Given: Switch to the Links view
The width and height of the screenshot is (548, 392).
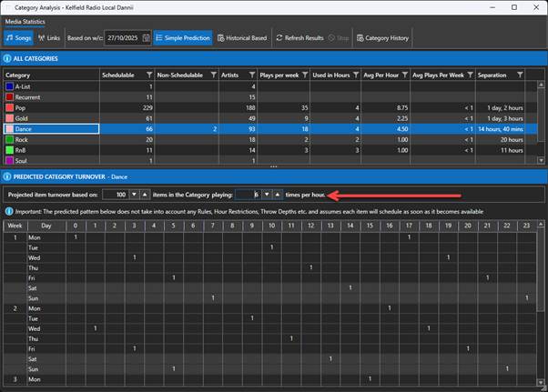Looking at the screenshot, I should pos(49,38).
